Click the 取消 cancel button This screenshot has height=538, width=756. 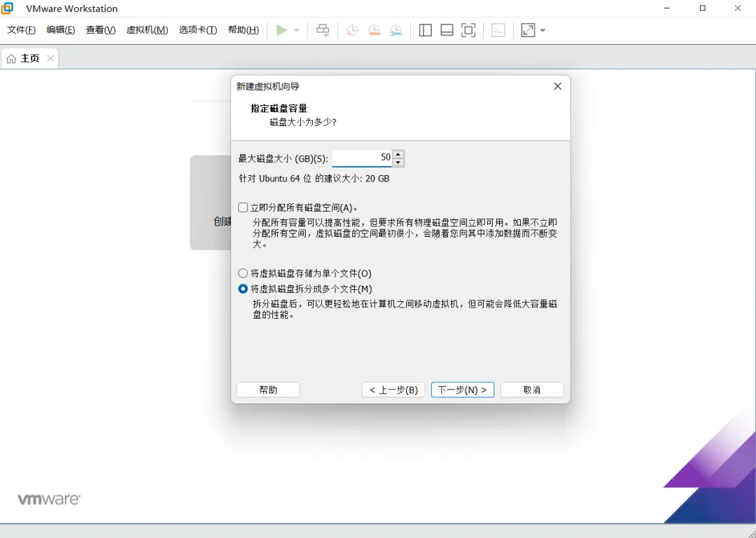pos(532,390)
